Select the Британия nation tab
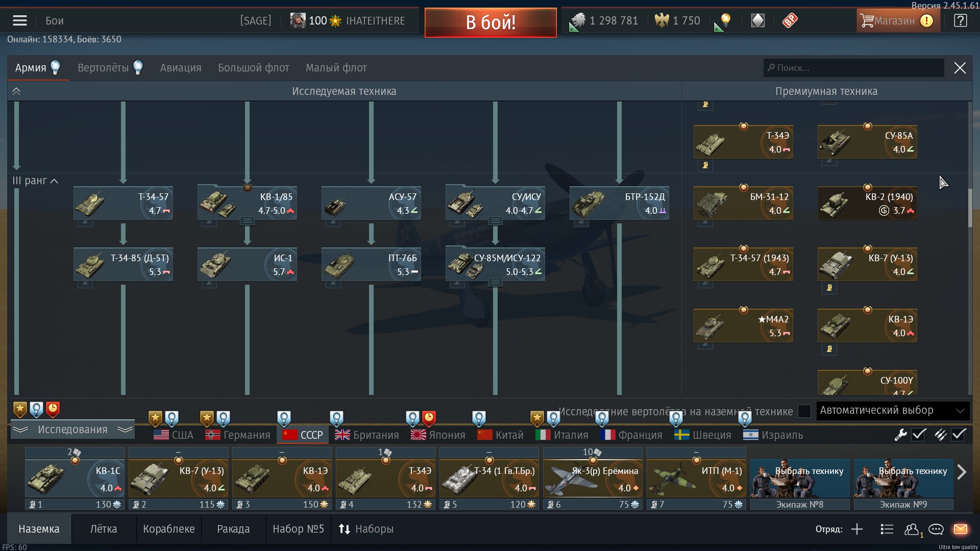 pos(367,435)
